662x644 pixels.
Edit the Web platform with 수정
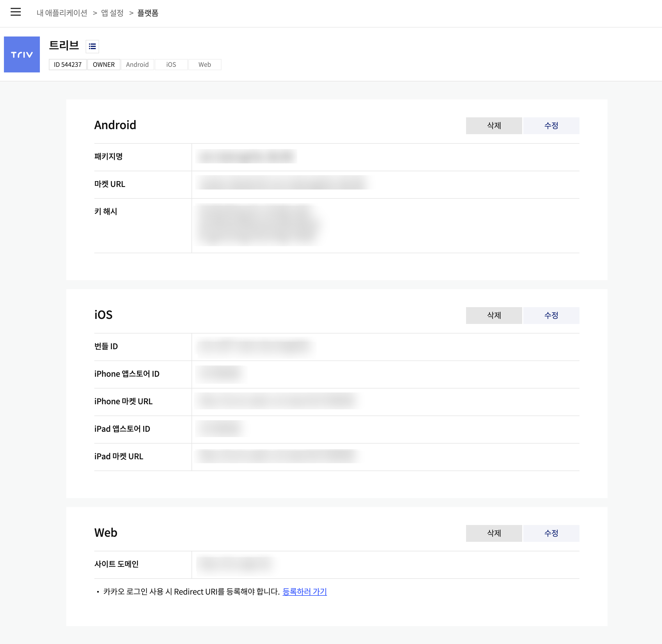551,533
